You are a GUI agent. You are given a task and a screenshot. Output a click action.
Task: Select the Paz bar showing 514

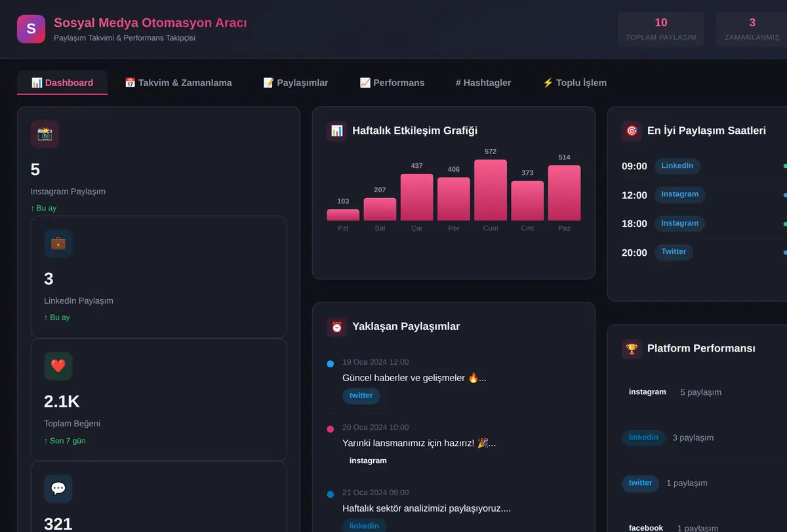click(x=565, y=193)
